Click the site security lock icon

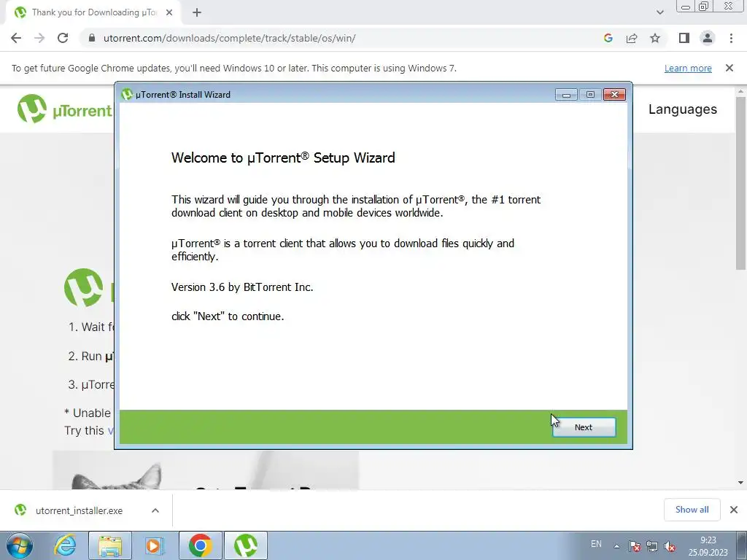(92, 38)
